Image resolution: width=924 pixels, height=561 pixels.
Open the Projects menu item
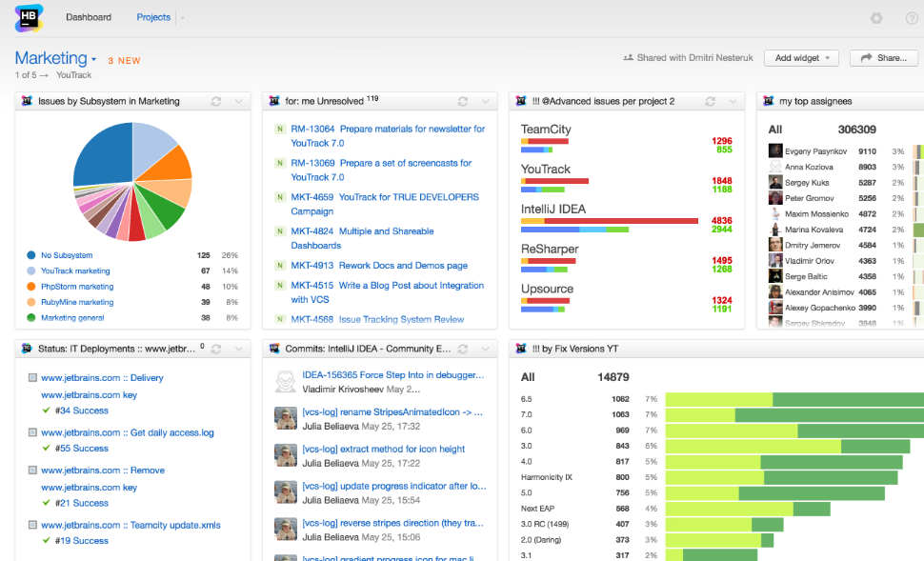153,17
